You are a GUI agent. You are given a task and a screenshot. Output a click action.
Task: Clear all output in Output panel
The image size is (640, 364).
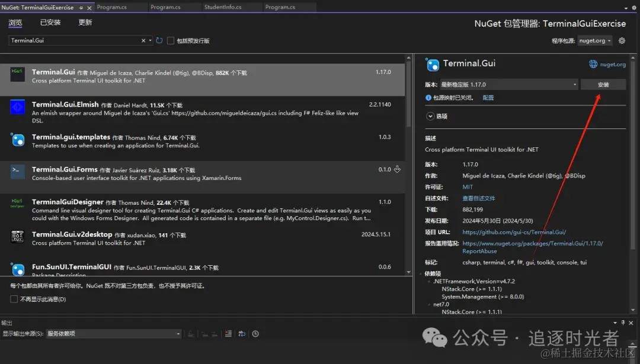coord(228,334)
